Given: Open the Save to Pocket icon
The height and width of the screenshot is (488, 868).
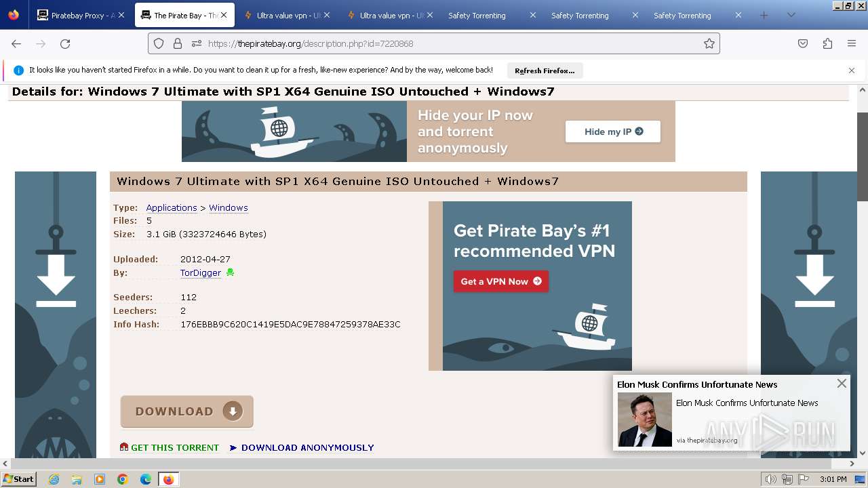Looking at the screenshot, I should click(803, 43).
